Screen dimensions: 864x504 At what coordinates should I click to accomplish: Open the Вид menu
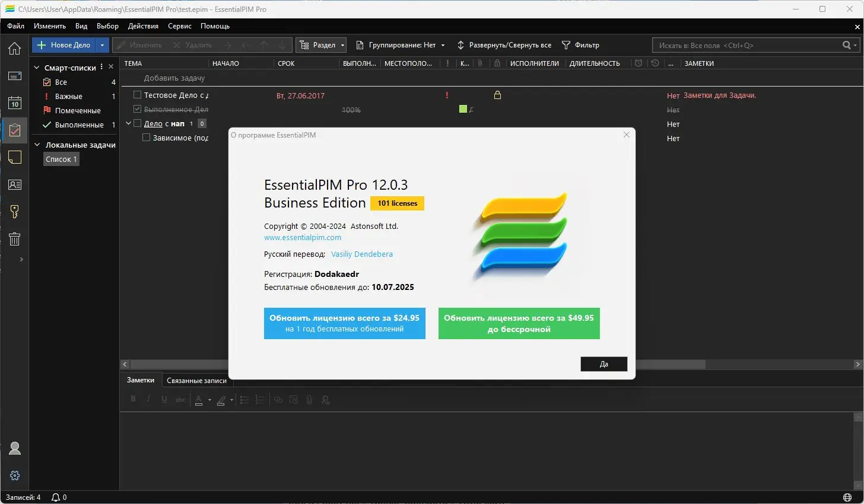81,26
